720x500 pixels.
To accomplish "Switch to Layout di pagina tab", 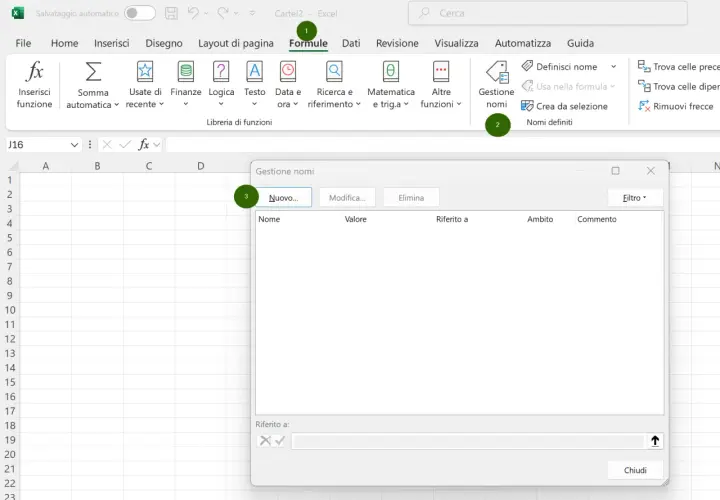I will coord(236,43).
